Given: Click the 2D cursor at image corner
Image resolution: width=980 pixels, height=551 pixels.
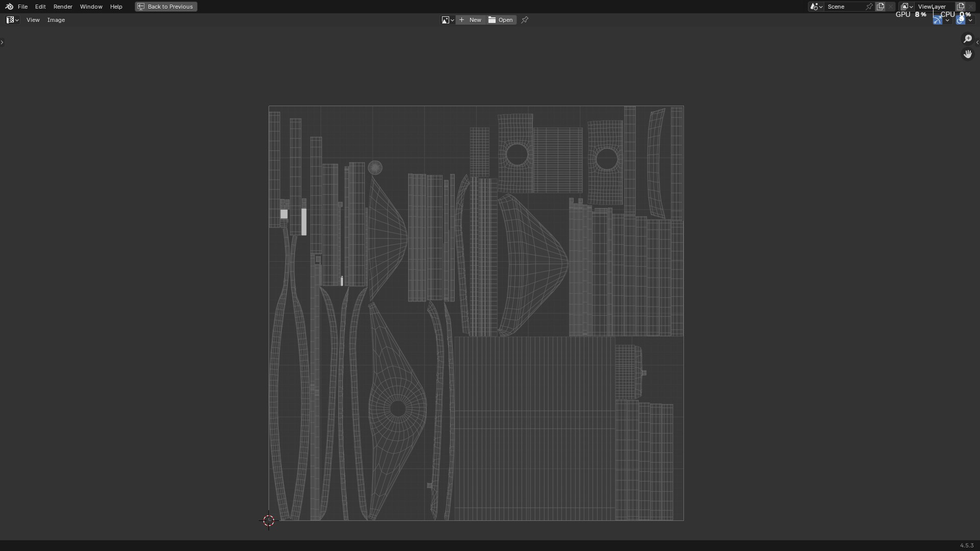Looking at the screenshot, I should click(x=268, y=520).
